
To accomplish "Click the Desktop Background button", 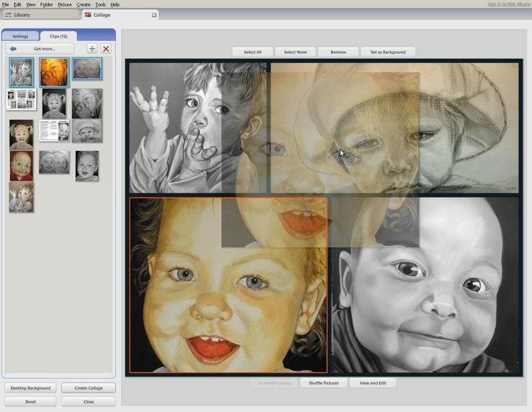I will point(31,388).
